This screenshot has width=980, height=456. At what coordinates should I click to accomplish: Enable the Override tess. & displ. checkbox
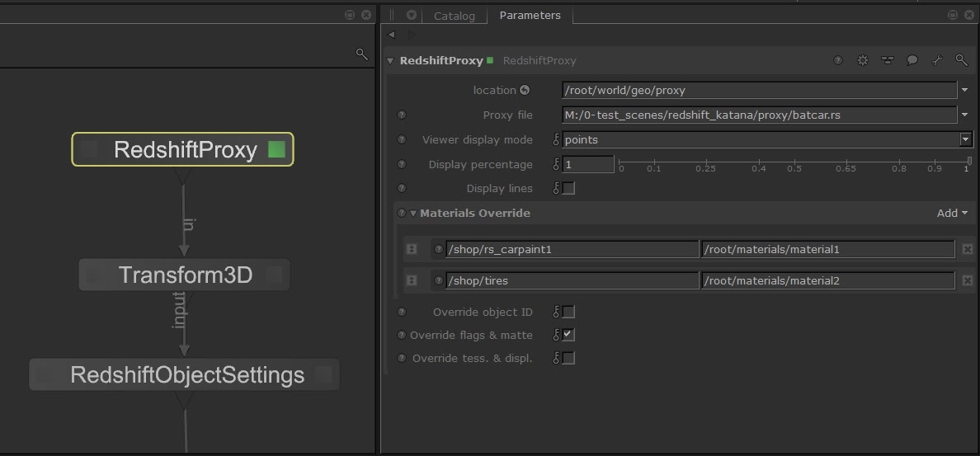(568, 358)
